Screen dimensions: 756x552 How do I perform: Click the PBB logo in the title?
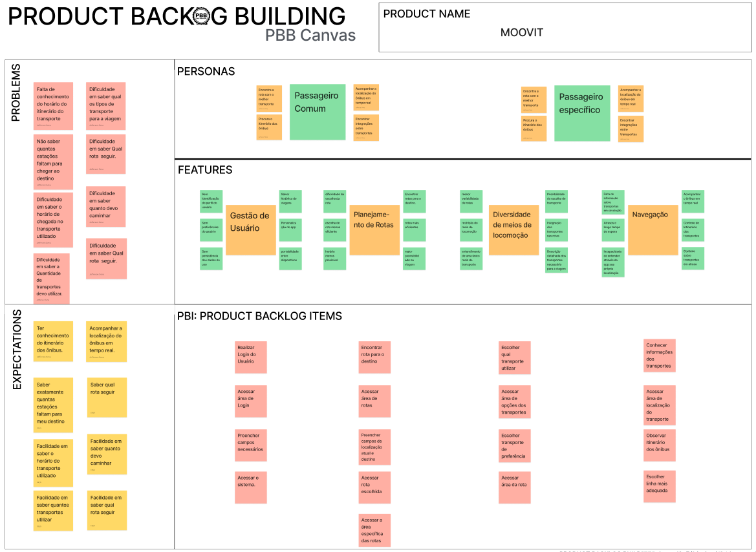coord(201,16)
